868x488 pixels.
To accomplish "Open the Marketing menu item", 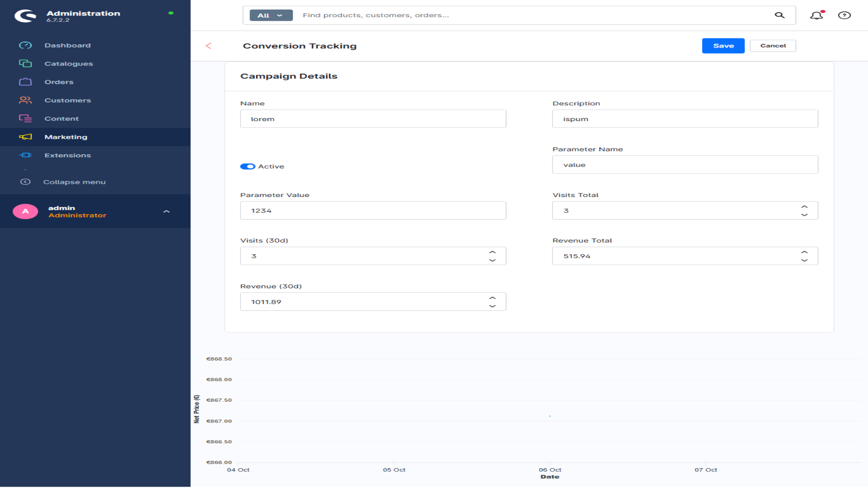I will click(66, 137).
